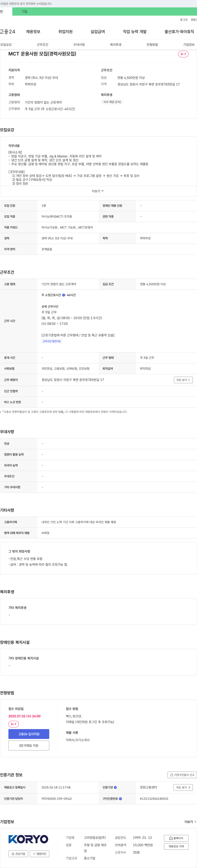Open the 취업지원 menu
Viewport: 197px width, 868px height.
click(65, 32)
